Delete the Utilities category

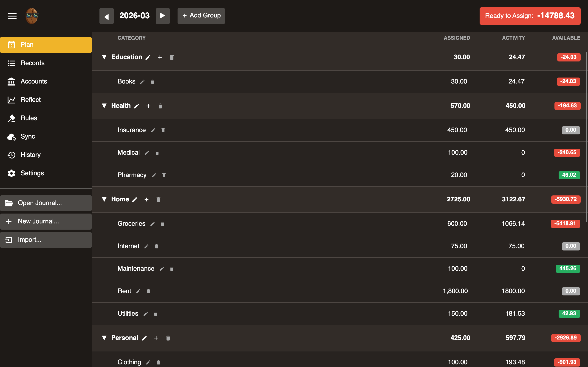[156, 314]
